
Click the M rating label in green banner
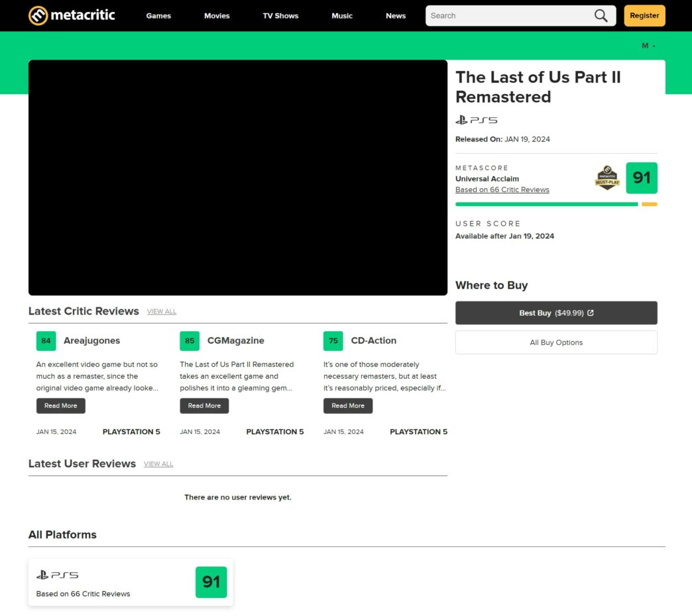pos(645,46)
